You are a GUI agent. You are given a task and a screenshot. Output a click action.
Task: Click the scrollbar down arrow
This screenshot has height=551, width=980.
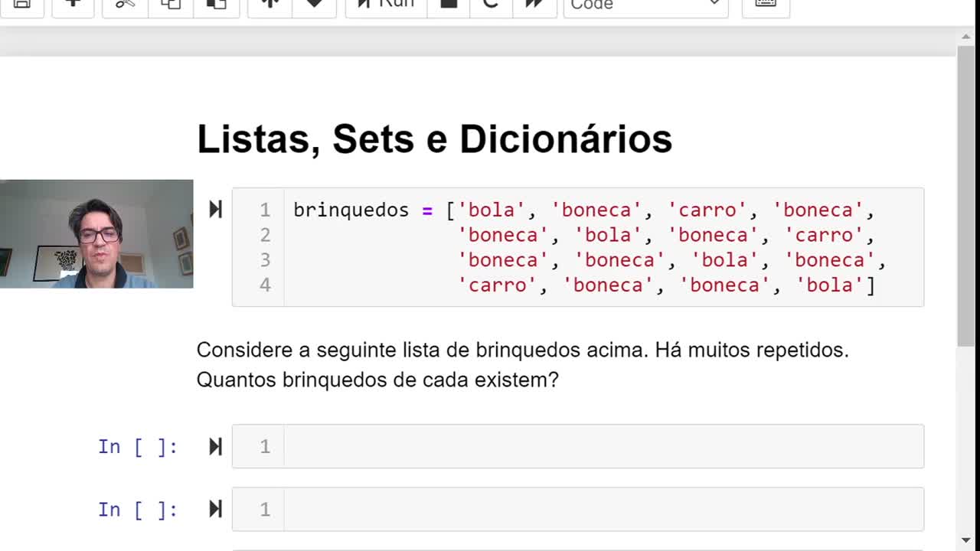(x=967, y=541)
